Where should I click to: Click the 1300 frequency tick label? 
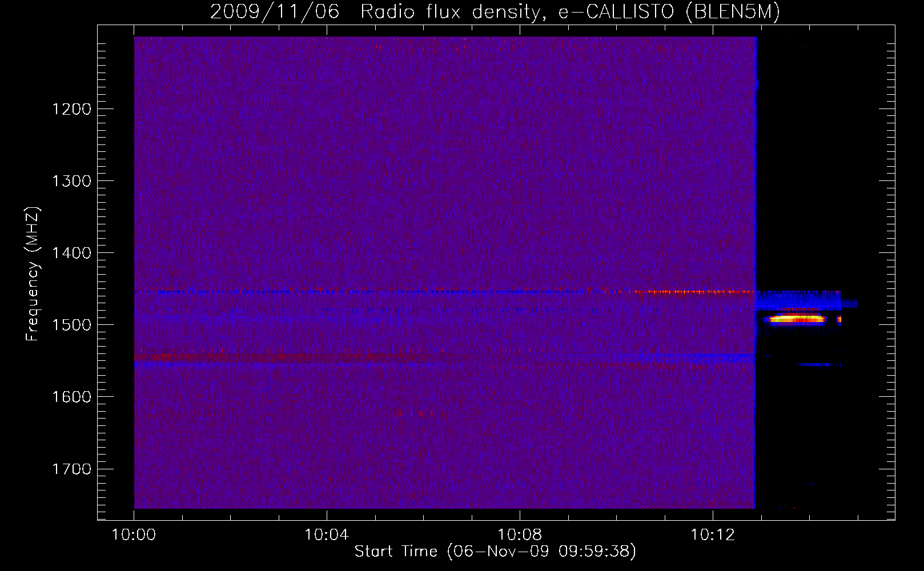[71, 181]
